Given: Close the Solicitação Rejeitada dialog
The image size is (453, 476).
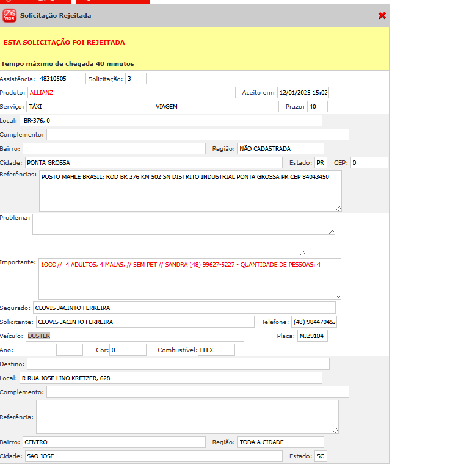Looking at the screenshot, I should pos(382,15).
